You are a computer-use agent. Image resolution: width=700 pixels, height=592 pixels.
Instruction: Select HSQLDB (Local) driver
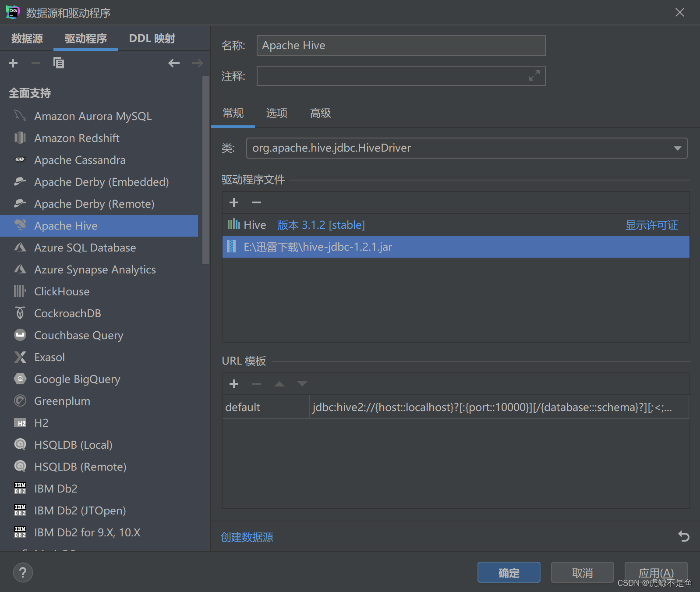coord(99,445)
